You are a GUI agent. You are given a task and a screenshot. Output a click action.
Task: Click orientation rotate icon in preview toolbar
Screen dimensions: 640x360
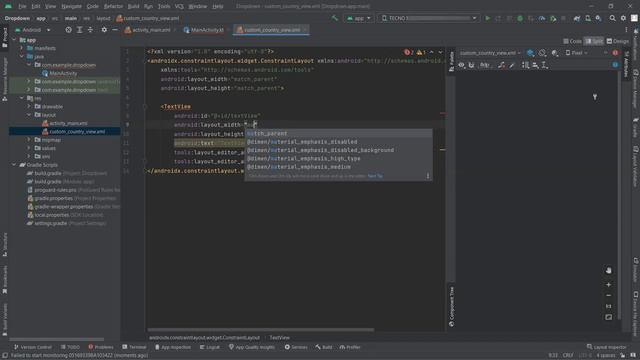pyautogui.click(x=542, y=53)
